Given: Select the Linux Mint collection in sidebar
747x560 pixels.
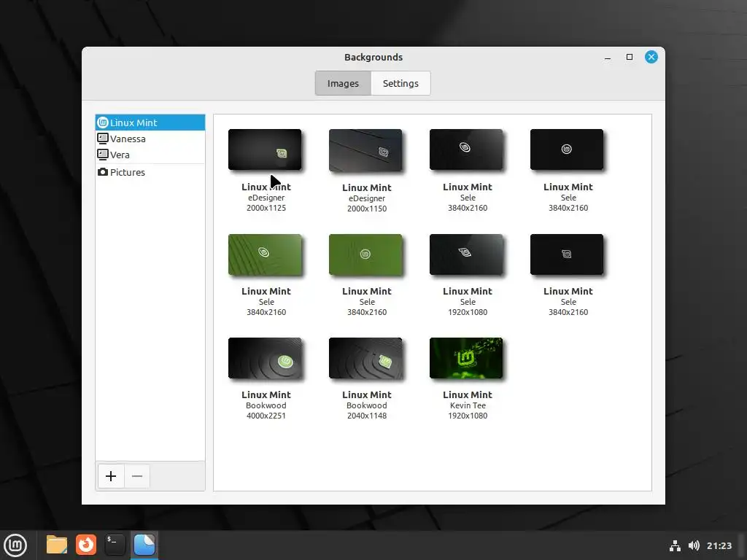Looking at the screenshot, I should point(150,122).
